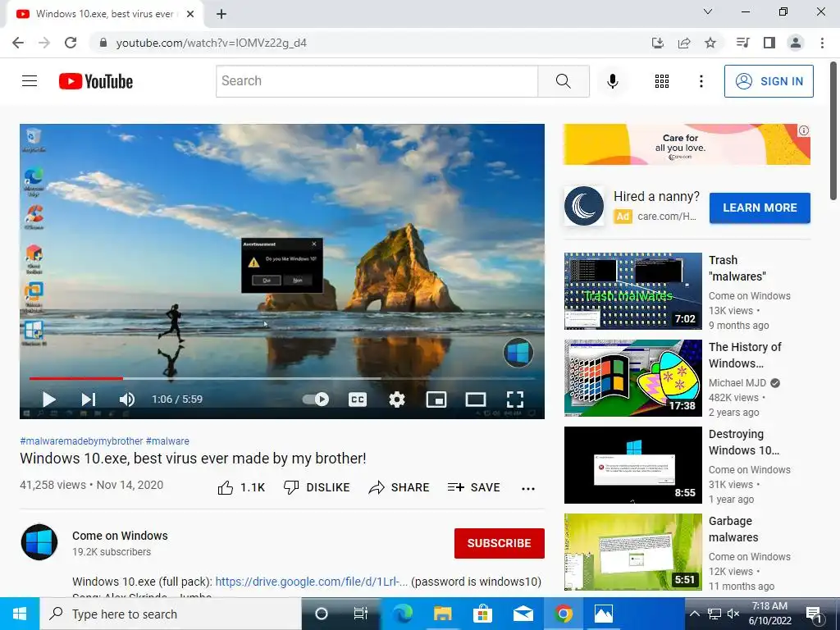Viewport: 840px width, 630px height.
Task: Open Microsoft Store from taskbar
Action: [482, 614]
